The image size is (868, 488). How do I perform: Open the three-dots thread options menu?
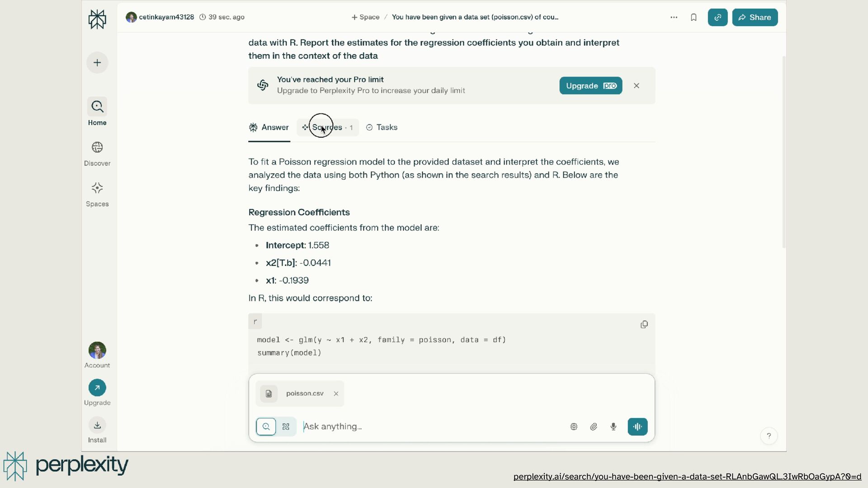point(674,17)
